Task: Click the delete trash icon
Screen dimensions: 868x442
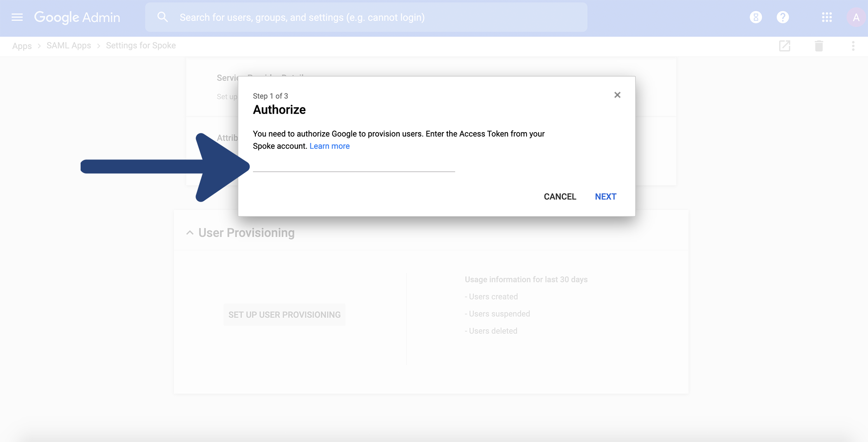Action: coord(819,46)
